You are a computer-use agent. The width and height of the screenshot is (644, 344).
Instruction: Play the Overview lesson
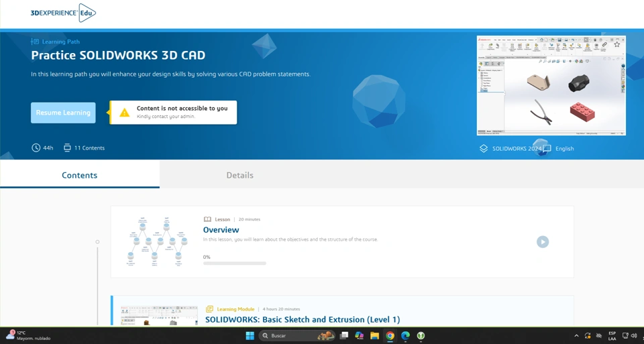543,242
